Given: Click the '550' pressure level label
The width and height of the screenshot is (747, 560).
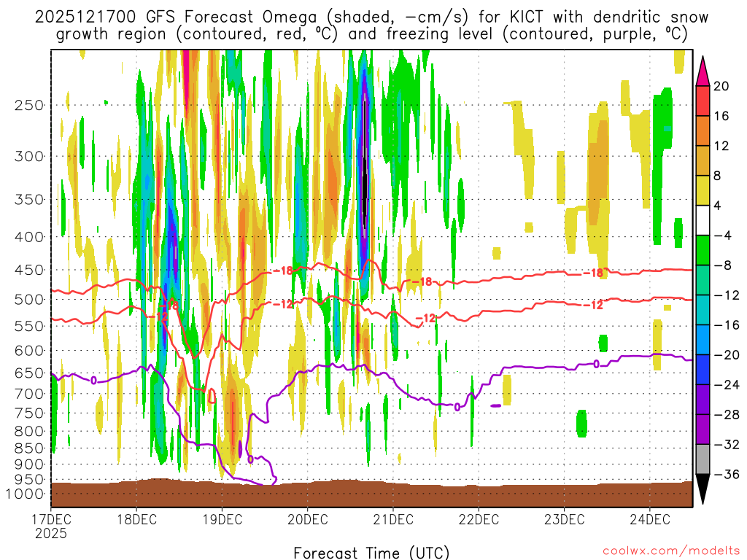Looking at the screenshot, I should coord(28,326).
